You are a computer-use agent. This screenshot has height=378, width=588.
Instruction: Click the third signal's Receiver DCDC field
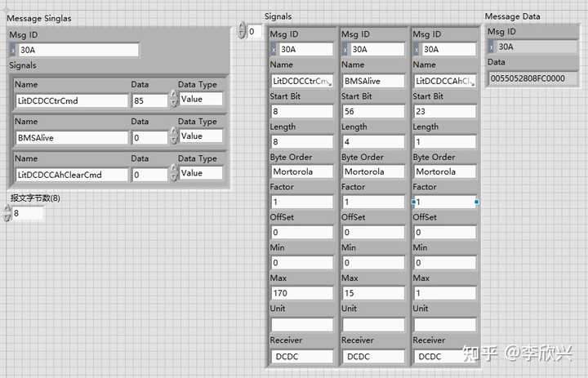coord(445,356)
